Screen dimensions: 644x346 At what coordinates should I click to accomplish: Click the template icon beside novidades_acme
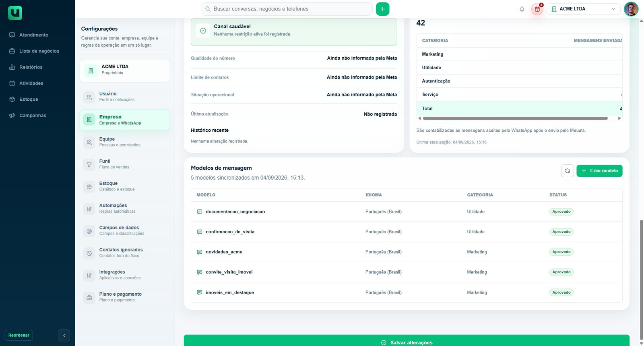click(x=199, y=252)
